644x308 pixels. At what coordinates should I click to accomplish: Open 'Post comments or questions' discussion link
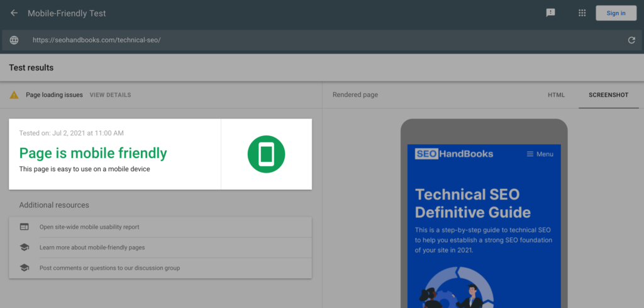(x=109, y=268)
